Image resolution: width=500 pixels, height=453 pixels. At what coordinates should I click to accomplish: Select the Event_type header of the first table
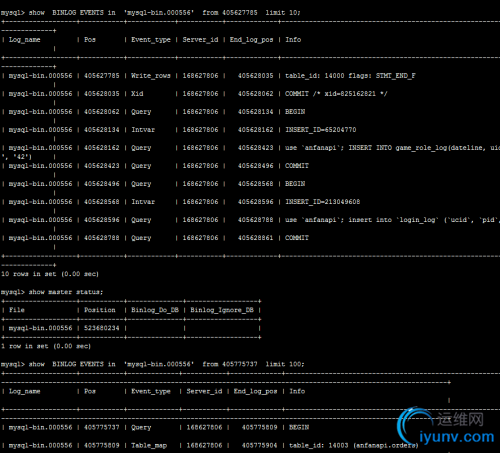[151, 40]
